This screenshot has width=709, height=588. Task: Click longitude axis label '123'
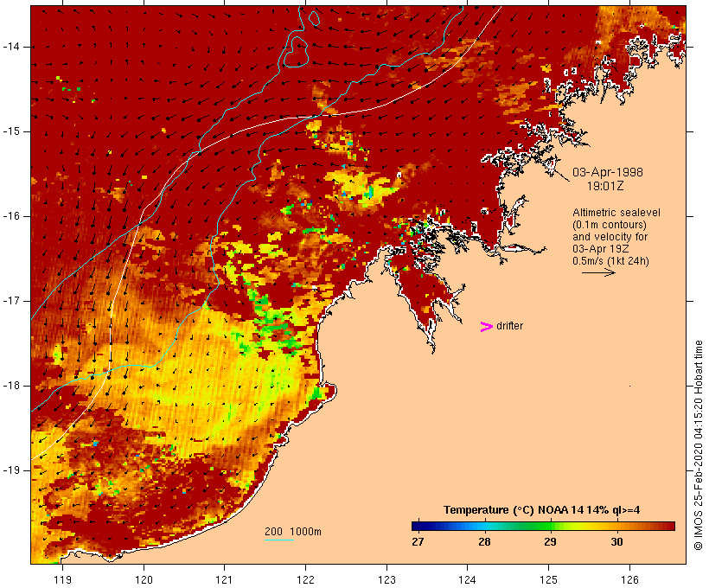[386, 579]
